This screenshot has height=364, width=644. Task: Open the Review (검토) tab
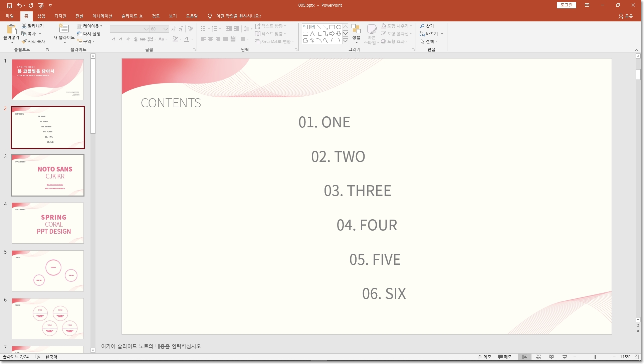coord(156,16)
